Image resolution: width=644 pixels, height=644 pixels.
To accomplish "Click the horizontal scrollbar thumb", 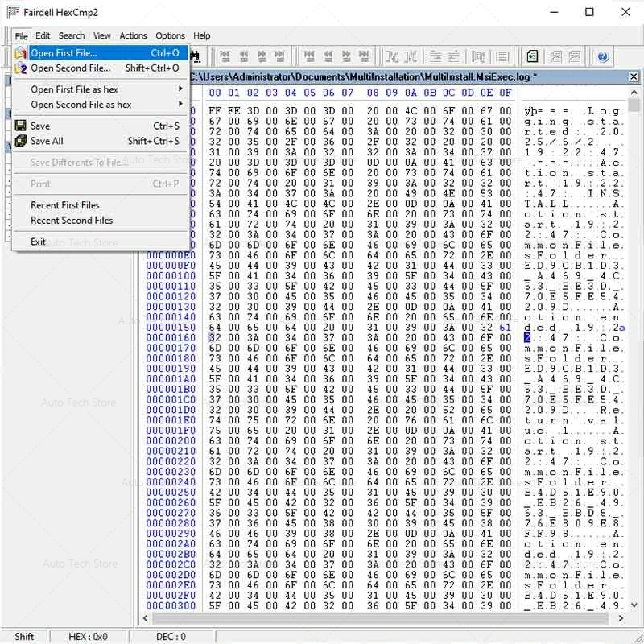I will [x=380, y=617].
